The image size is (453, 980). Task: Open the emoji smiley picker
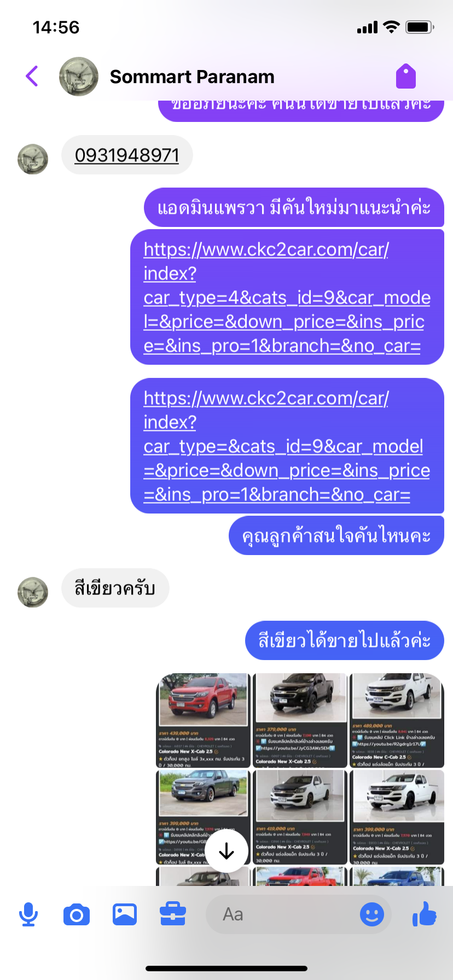click(372, 914)
